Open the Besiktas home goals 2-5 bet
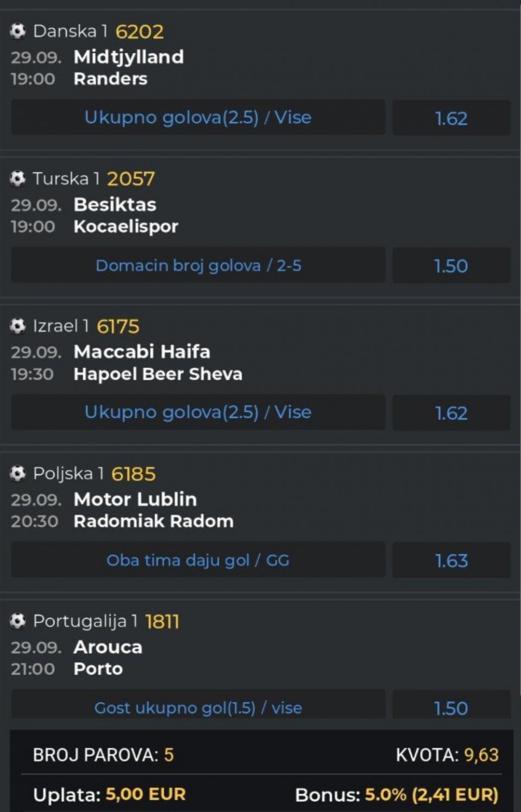521x812 pixels. pos(198,265)
